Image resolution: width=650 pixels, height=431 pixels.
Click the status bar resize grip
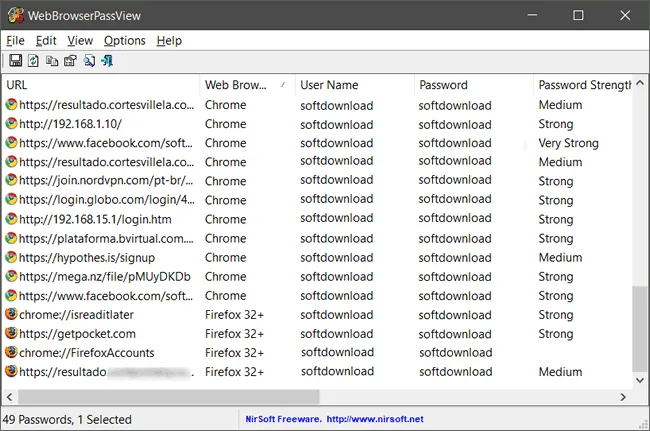pos(644,424)
